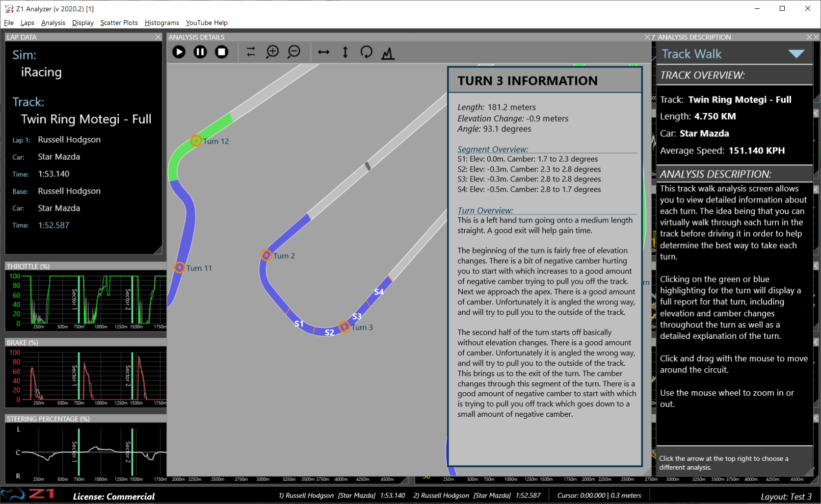Viewport: 821px width, 504px height.
Task: Open the Display menu
Action: pyautogui.click(x=83, y=23)
